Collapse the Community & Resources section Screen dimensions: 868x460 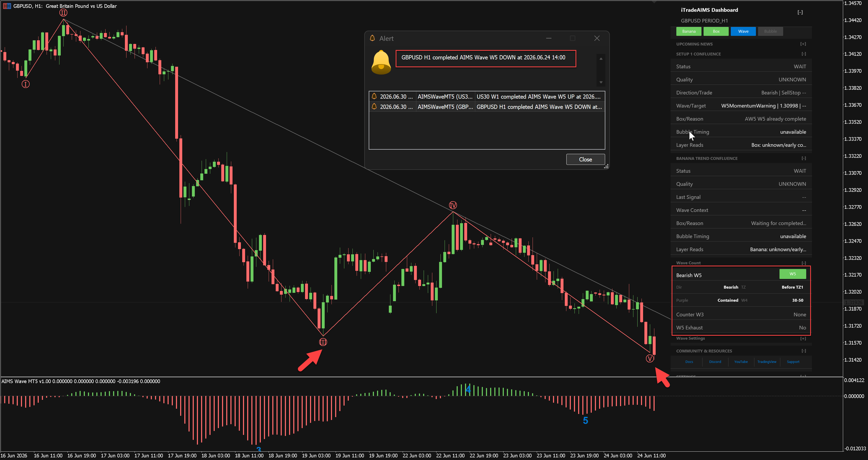coord(804,351)
